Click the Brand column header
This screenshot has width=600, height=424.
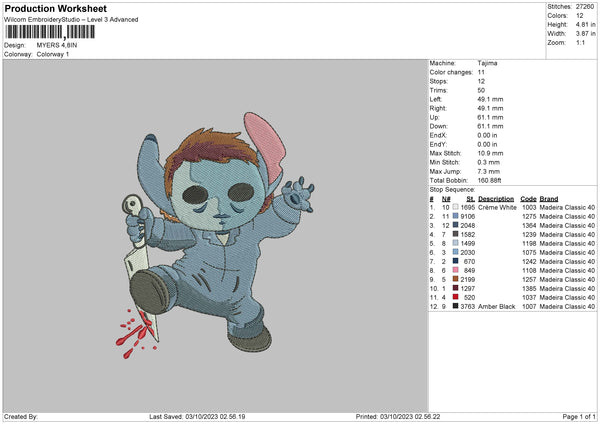click(x=549, y=198)
